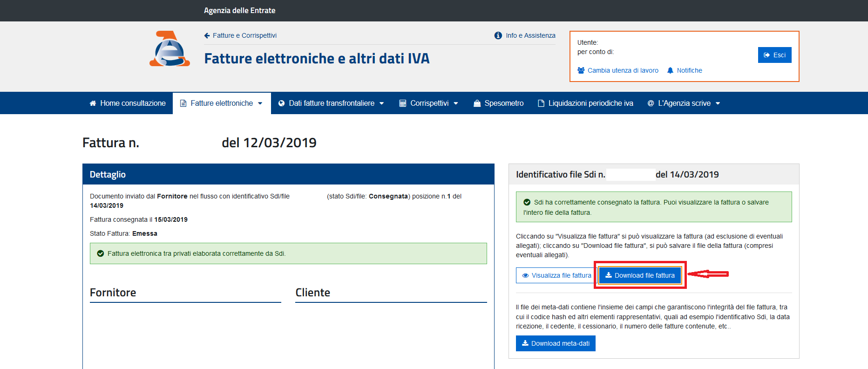This screenshot has height=369, width=868.
Task: Click the bell icon beside Notifiche
Action: (x=670, y=70)
